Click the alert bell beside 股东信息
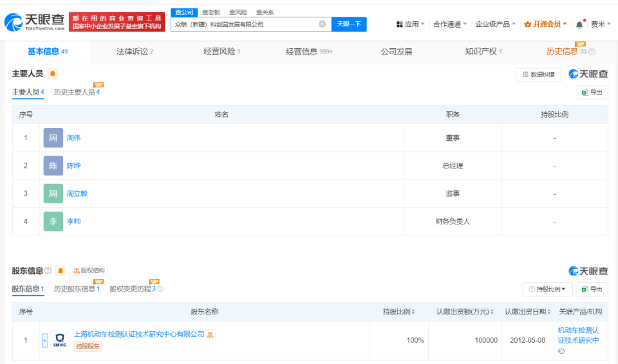618x364 pixels. tap(61, 271)
